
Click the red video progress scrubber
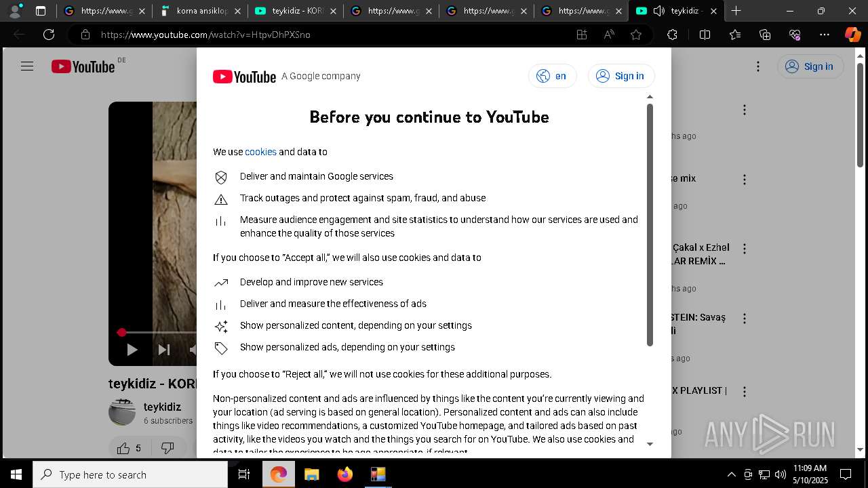(121, 332)
